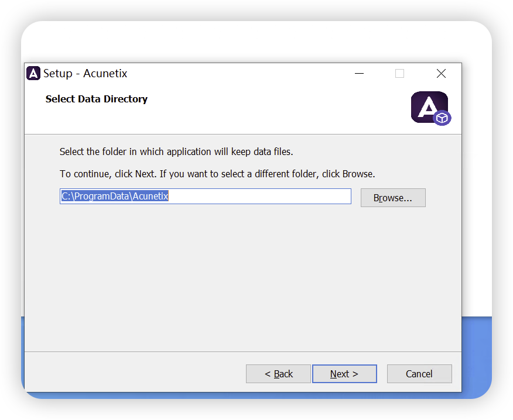Click the "Setup - Acunetix" window title text
513x420 pixels.
pyautogui.click(x=85, y=73)
